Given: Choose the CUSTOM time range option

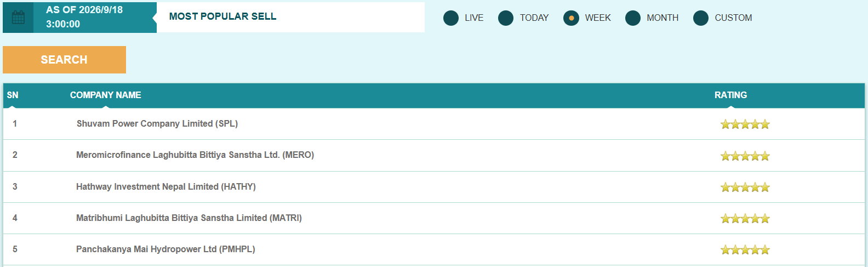Looking at the screenshot, I should tap(701, 18).
